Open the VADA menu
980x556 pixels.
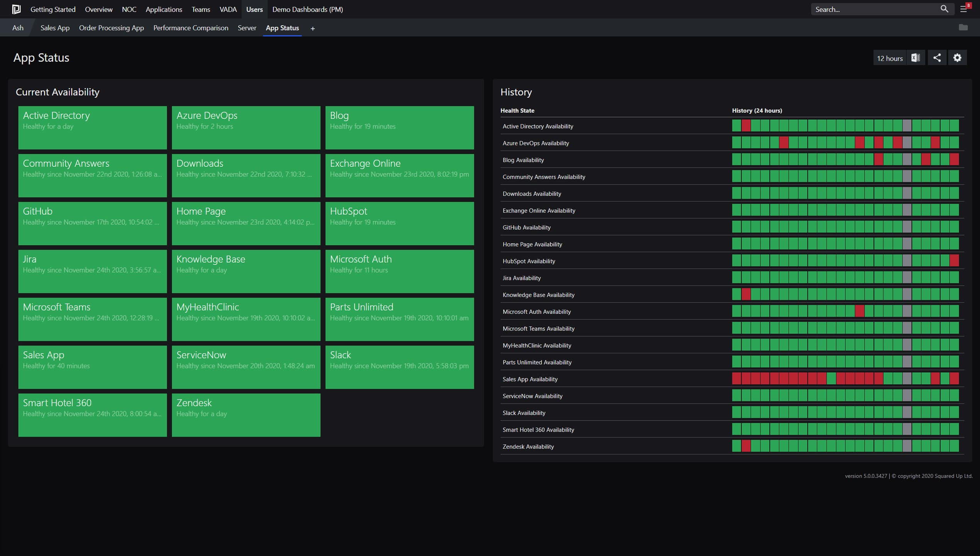(228, 9)
